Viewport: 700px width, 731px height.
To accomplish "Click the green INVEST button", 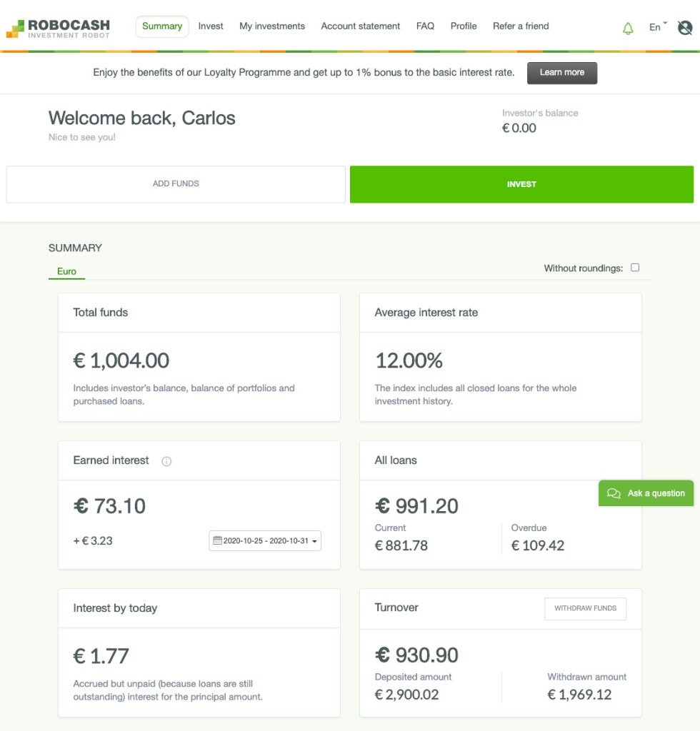I will point(521,183).
